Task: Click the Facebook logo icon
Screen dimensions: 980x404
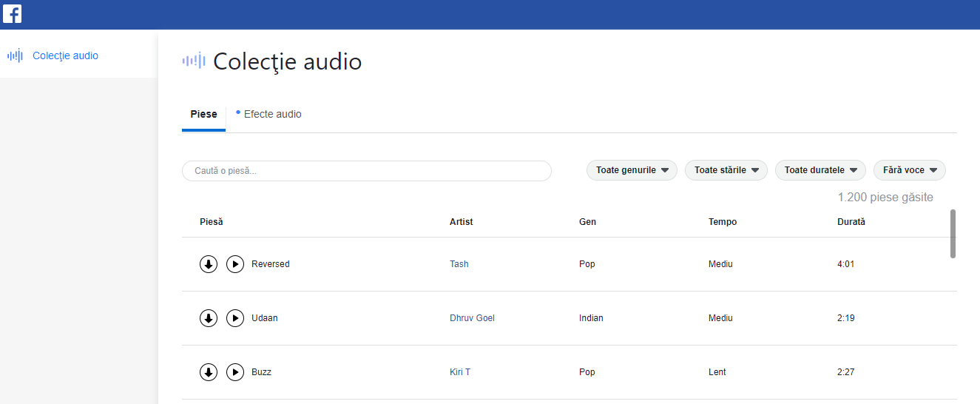Action: tap(12, 13)
